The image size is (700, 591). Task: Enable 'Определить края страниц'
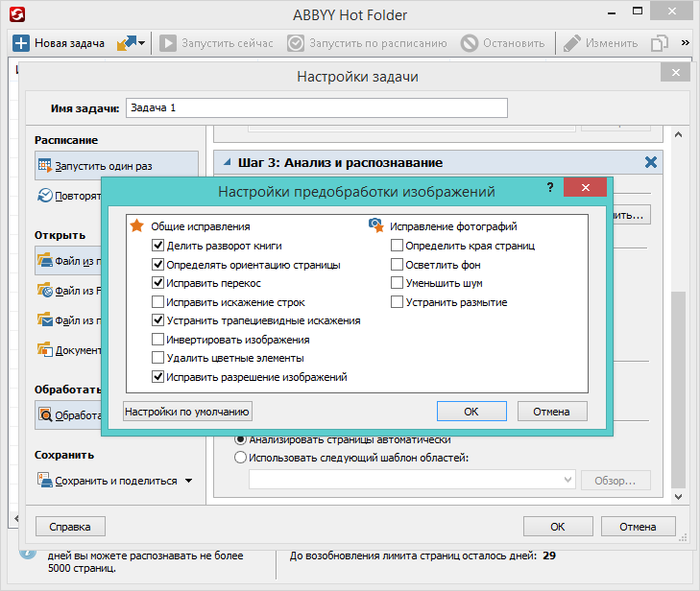pos(397,246)
